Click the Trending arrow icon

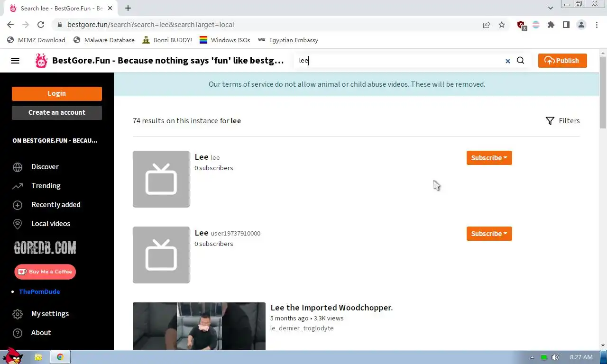18,186
